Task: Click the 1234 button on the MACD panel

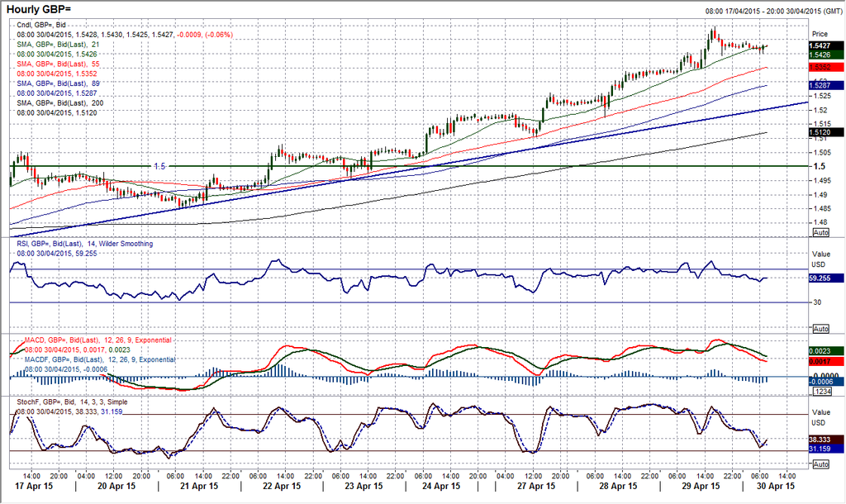Action: coord(822,392)
